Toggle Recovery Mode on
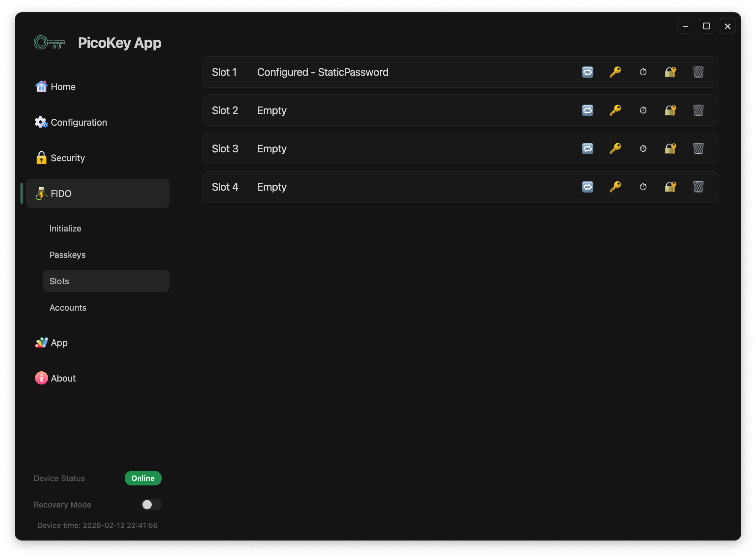 point(151,505)
